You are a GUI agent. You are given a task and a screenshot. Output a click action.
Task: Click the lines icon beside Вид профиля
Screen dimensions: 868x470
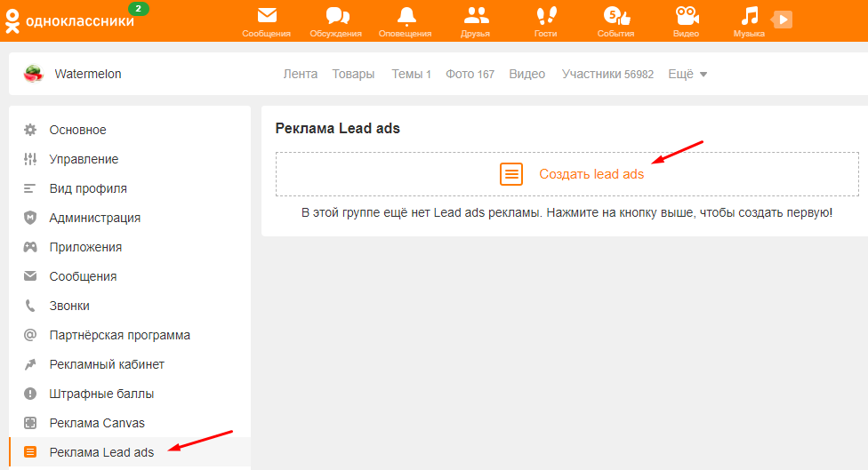point(30,188)
